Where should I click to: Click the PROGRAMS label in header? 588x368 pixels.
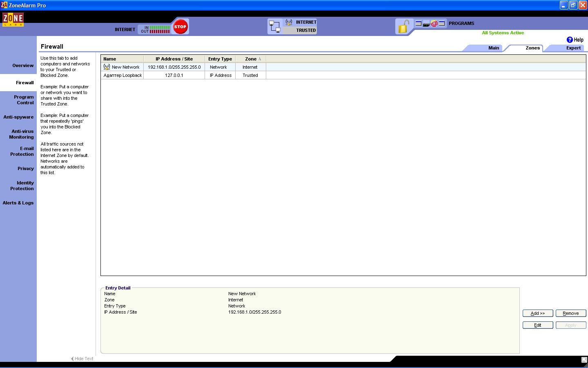pos(461,23)
